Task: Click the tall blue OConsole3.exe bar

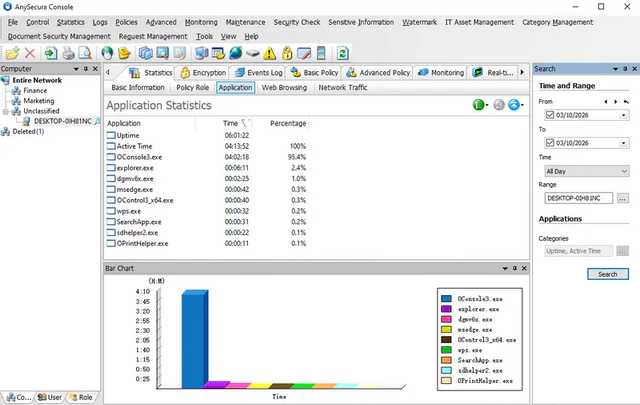Action: click(x=195, y=339)
